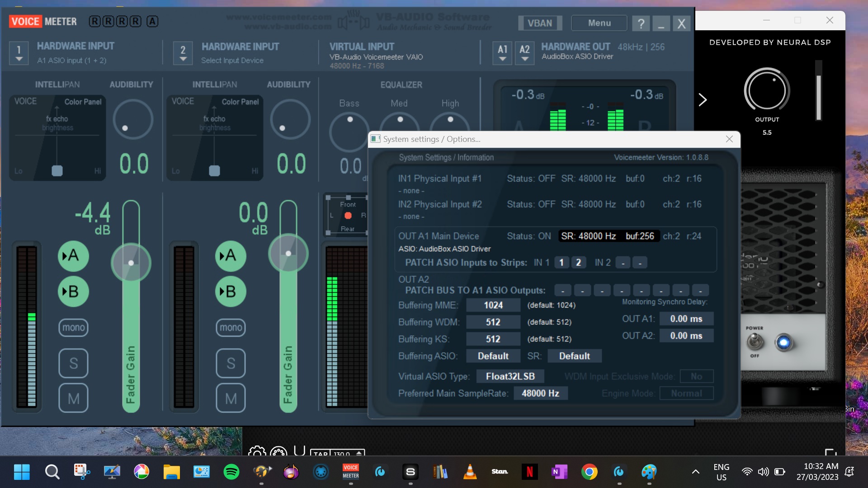Toggle strip 2 bus B routing button
The image size is (868, 488).
coord(231,291)
